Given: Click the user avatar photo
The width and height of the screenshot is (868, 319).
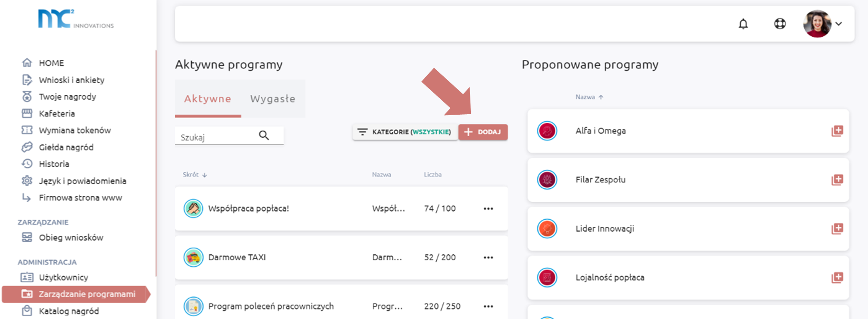Looking at the screenshot, I should pyautogui.click(x=817, y=24).
